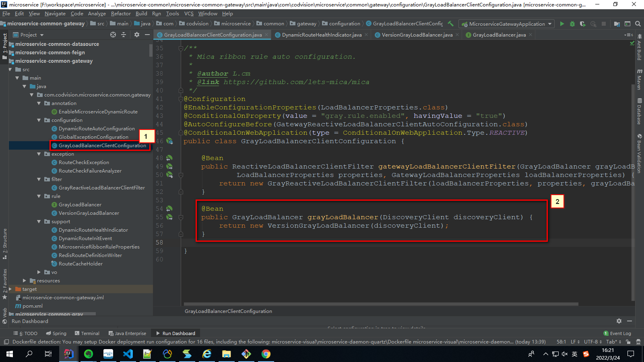644x362 pixels.
Task: Expand the resources folder
Action: (25, 281)
